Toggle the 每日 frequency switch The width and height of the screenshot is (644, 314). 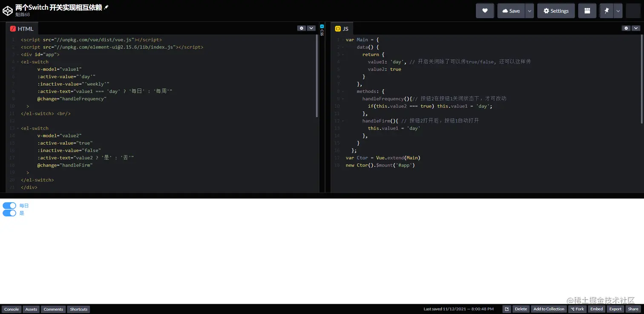(x=9, y=205)
